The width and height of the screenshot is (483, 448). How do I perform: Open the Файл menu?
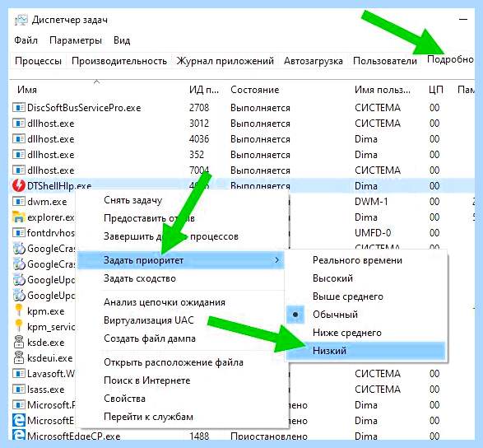point(26,40)
